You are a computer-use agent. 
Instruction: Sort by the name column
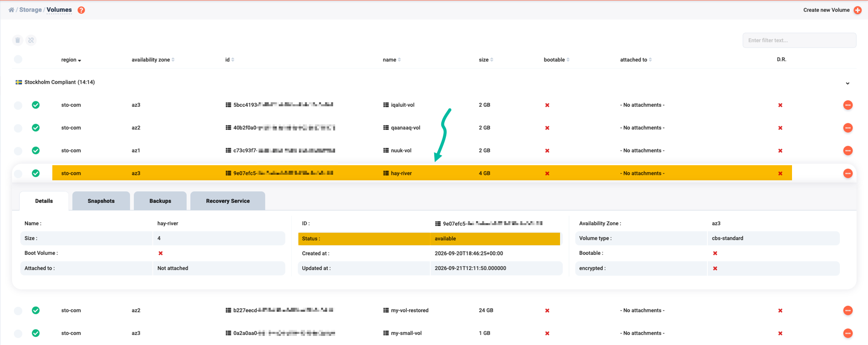coord(391,60)
